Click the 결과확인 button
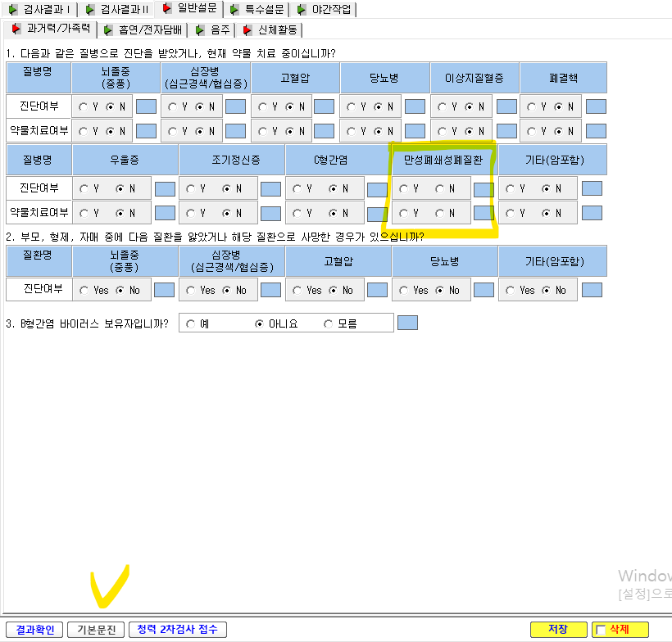Screen dimensions: 672x642 (34, 630)
